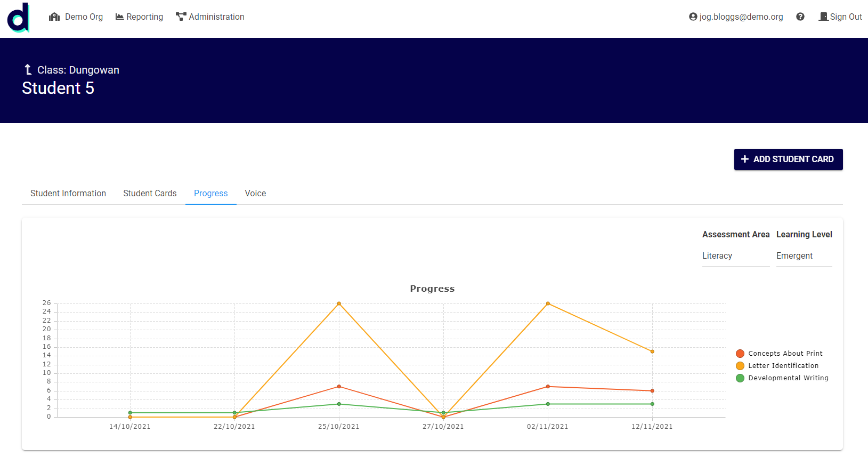This screenshot has height=456, width=868.
Task: Click Letter Identification legend label
Action: click(x=783, y=366)
